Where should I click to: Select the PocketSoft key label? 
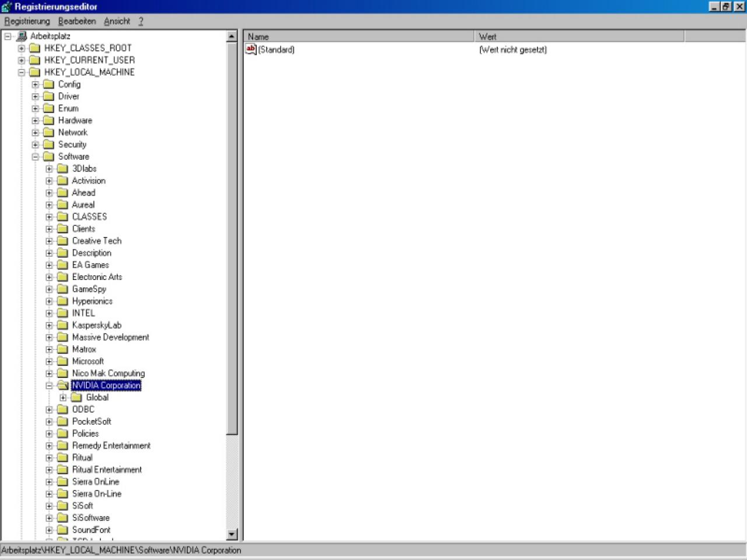pyautogui.click(x=92, y=421)
